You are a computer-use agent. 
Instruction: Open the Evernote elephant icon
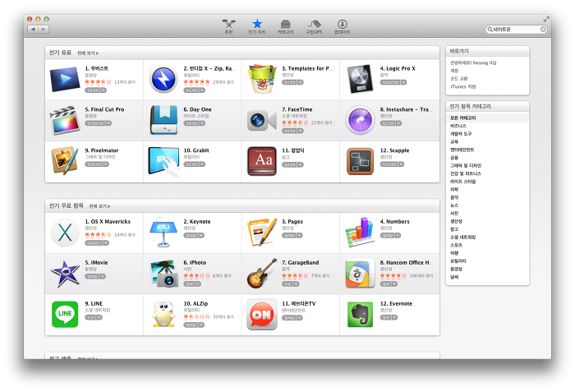(360, 315)
